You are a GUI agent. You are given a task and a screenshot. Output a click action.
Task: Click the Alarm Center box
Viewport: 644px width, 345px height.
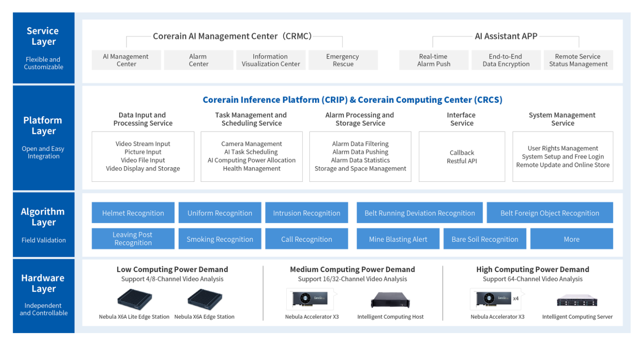198,60
